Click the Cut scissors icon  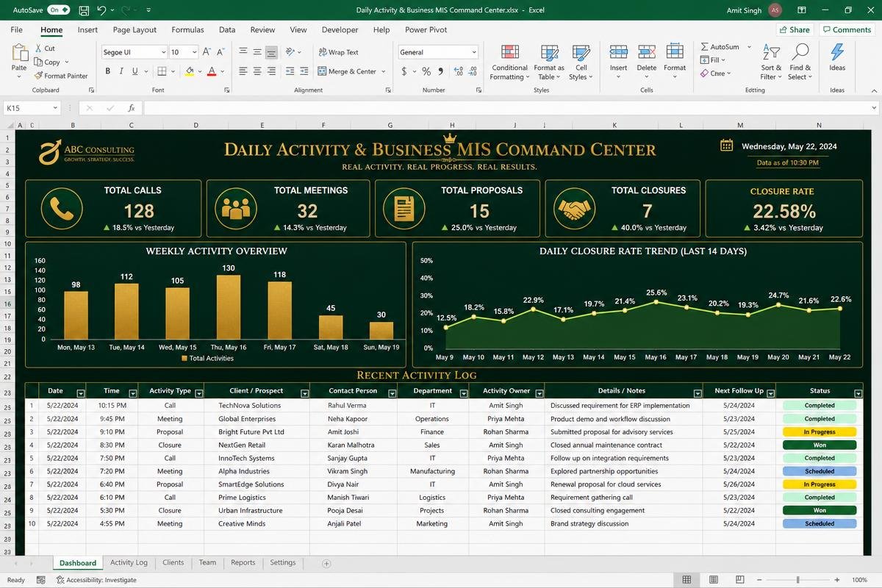[39, 49]
